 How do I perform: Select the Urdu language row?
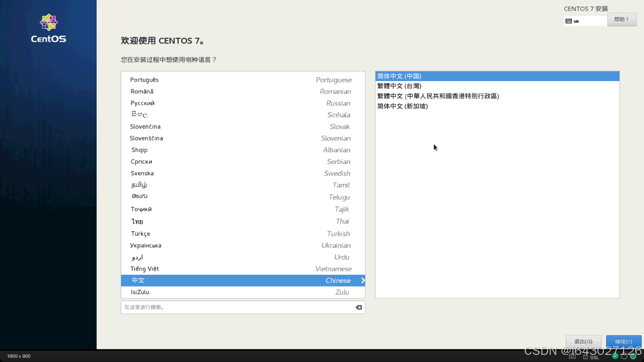[243, 257]
